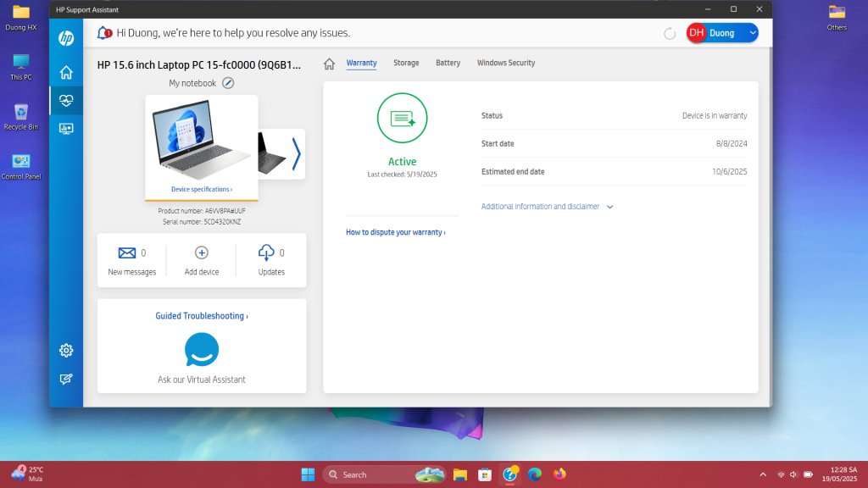
Task: Click the home icon beside Warranty tab
Action: pyautogui.click(x=330, y=64)
